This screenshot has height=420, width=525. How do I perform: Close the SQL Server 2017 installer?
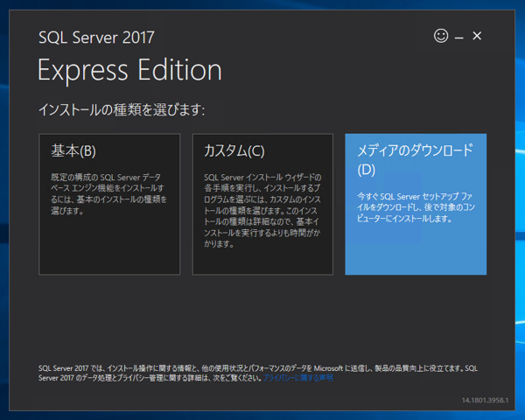click(x=477, y=36)
